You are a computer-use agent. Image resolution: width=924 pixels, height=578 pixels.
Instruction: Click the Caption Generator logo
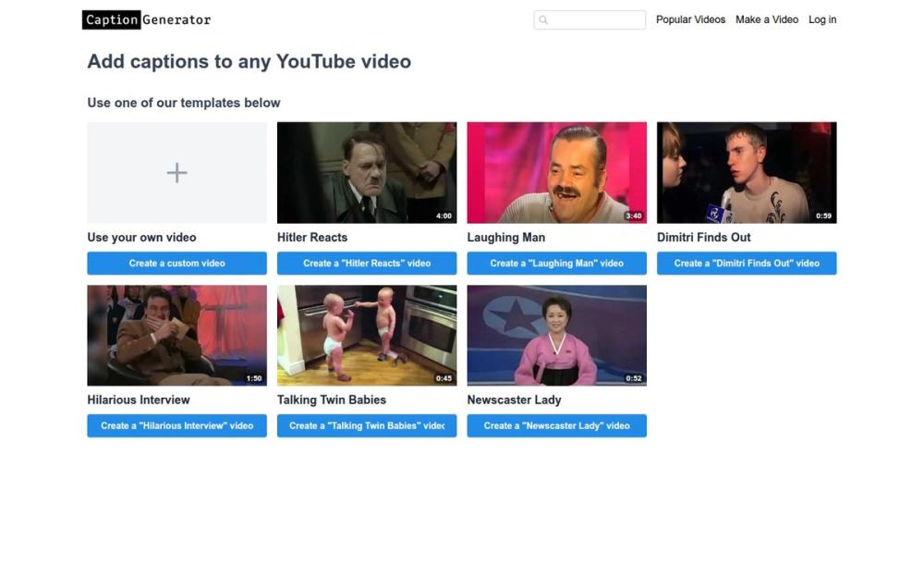click(x=146, y=19)
